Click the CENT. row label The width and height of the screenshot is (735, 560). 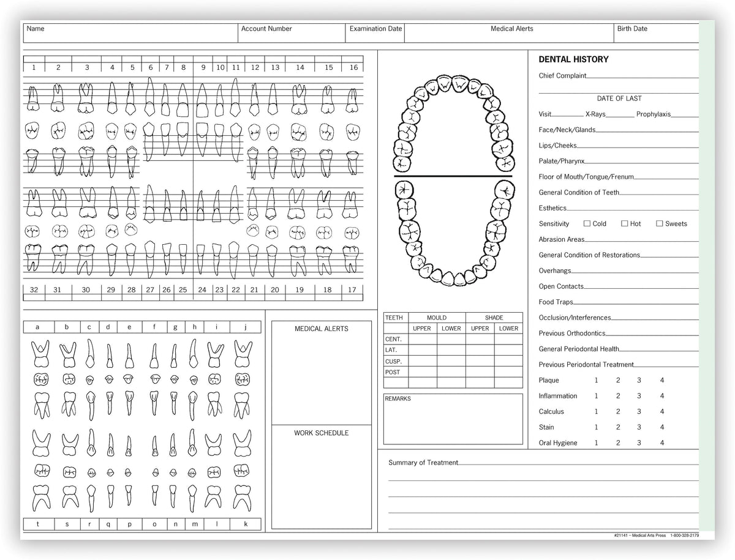393,339
